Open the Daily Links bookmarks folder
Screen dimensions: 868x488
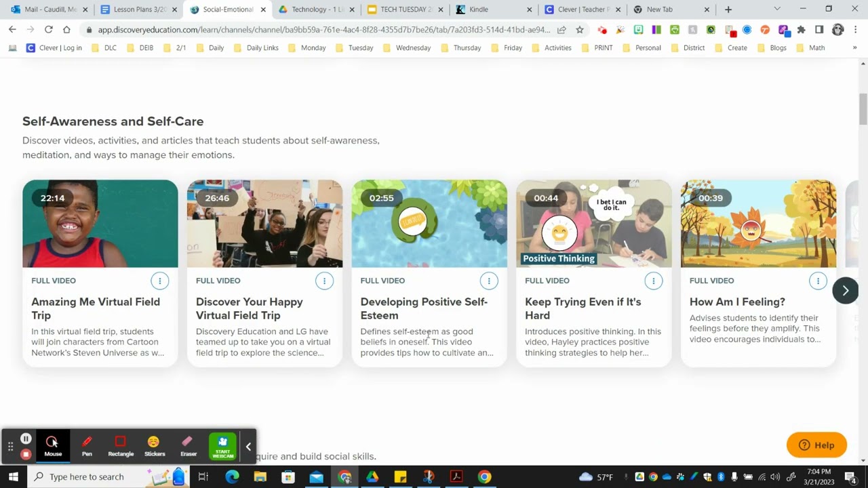[255, 48]
